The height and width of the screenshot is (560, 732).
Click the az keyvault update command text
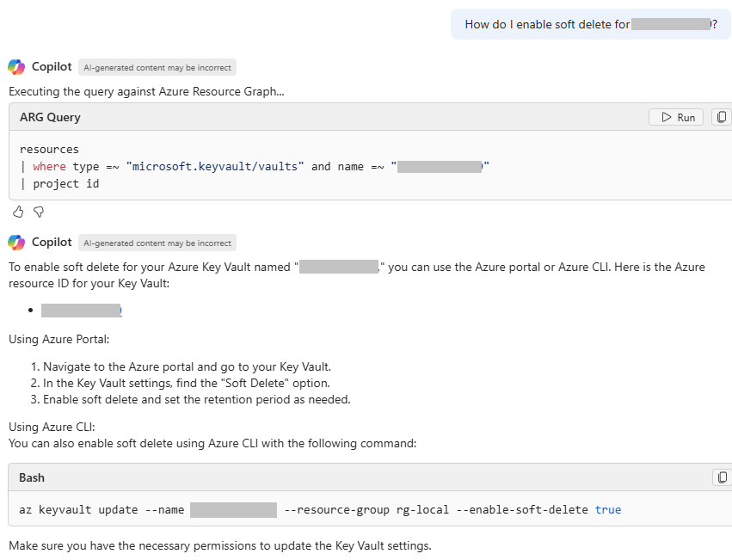click(x=101, y=509)
